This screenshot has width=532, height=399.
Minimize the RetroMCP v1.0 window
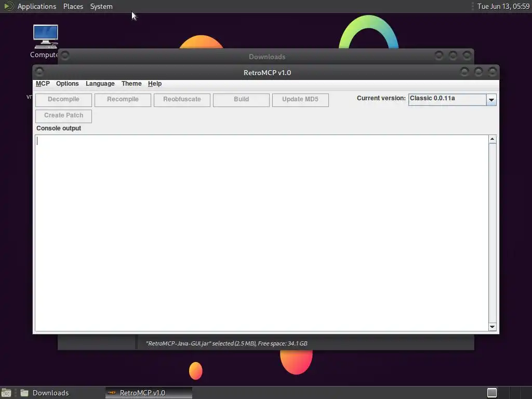pyautogui.click(x=464, y=72)
